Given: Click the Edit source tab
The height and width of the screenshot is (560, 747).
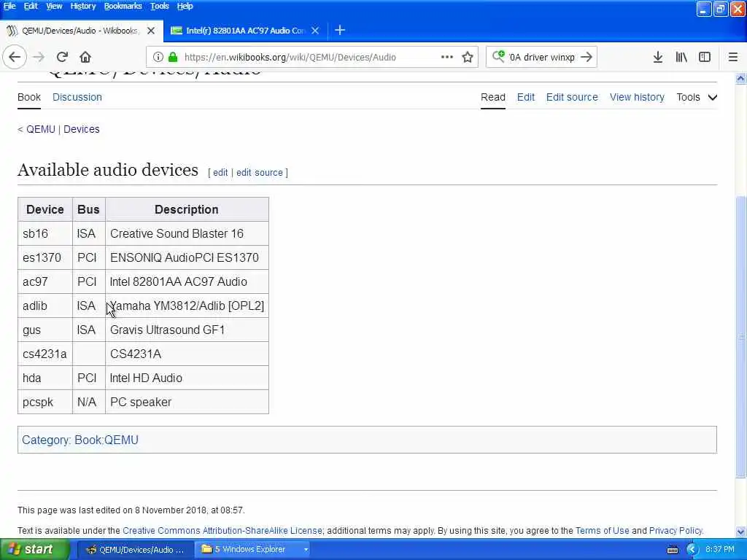Looking at the screenshot, I should coord(572,97).
